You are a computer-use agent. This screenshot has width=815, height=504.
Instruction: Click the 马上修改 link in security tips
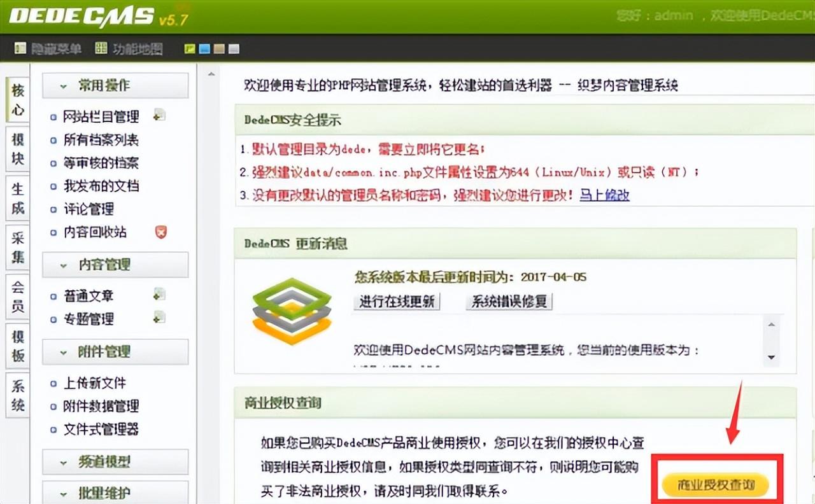pyautogui.click(x=604, y=195)
